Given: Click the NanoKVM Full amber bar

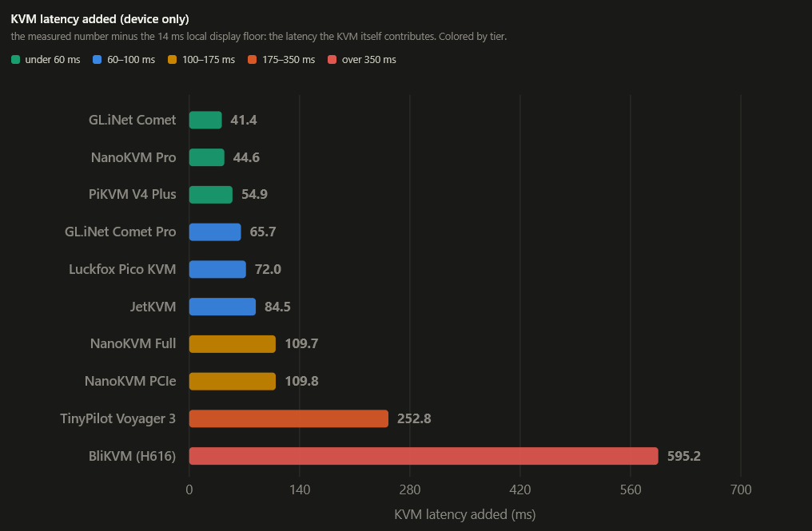Looking at the screenshot, I should pyautogui.click(x=233, y=343).
